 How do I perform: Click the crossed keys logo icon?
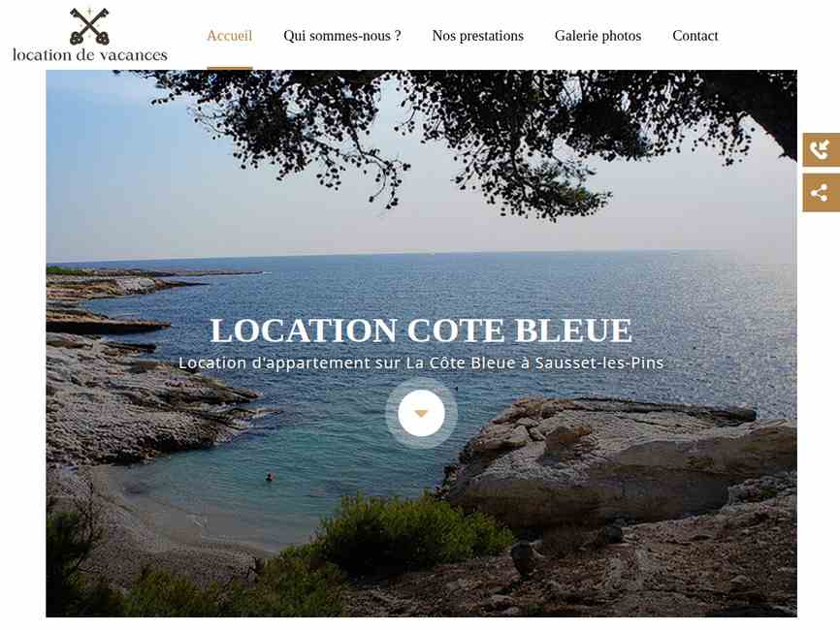click(x=89, y=26)
